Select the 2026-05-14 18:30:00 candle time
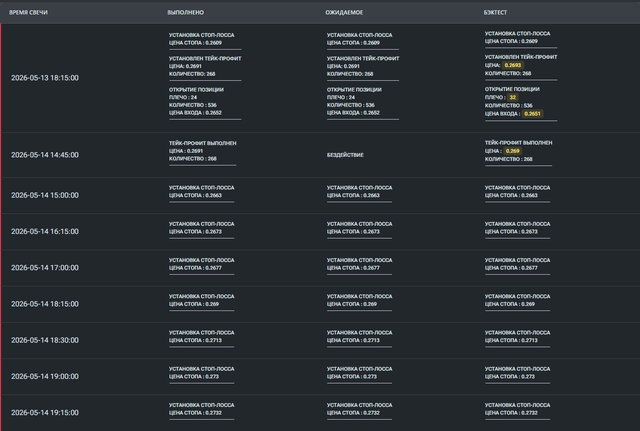This screenshot has height=431, width=640. (x=45, y=340)
